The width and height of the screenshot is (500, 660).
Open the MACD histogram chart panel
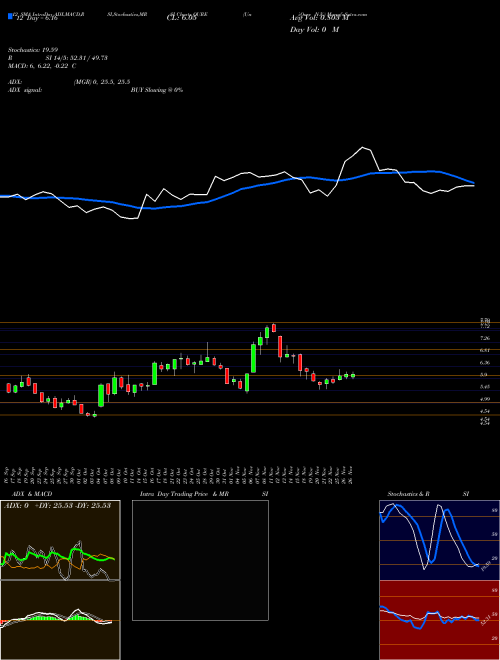[x=60, y=620]
